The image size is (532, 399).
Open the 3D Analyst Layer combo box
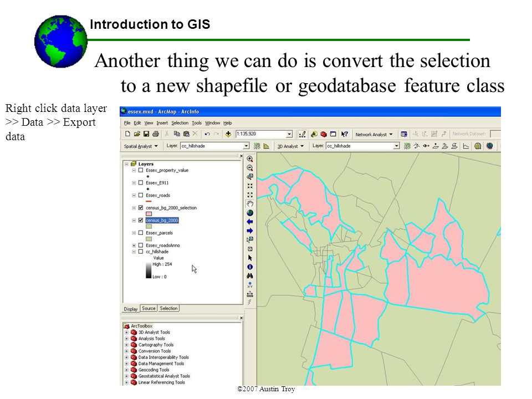(x=362, y=146)
